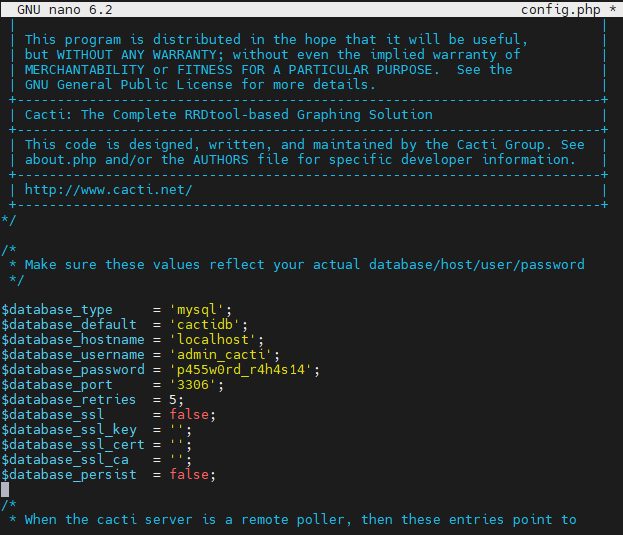Click the $database_hostname variable name
623x535 pixels.
tap(73, 340)
